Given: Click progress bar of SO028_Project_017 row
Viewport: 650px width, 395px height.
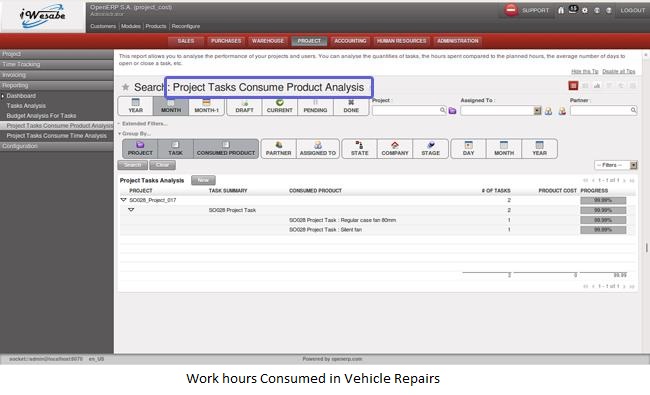Looking at the screenshot, I should pos(603,200).
